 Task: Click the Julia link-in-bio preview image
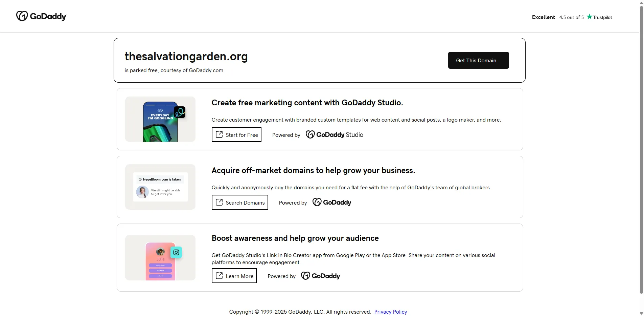[160, 258]
